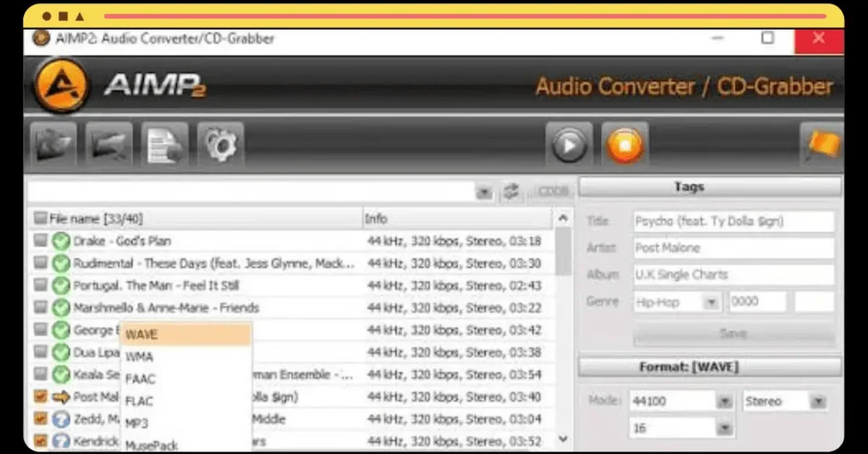This screenshot has height=454, width=868.
Task: Click the Save tags button
Action: 733,334
